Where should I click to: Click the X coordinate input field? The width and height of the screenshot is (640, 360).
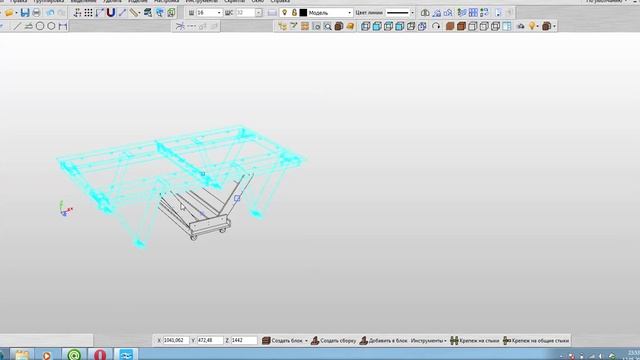click(176, 340)
